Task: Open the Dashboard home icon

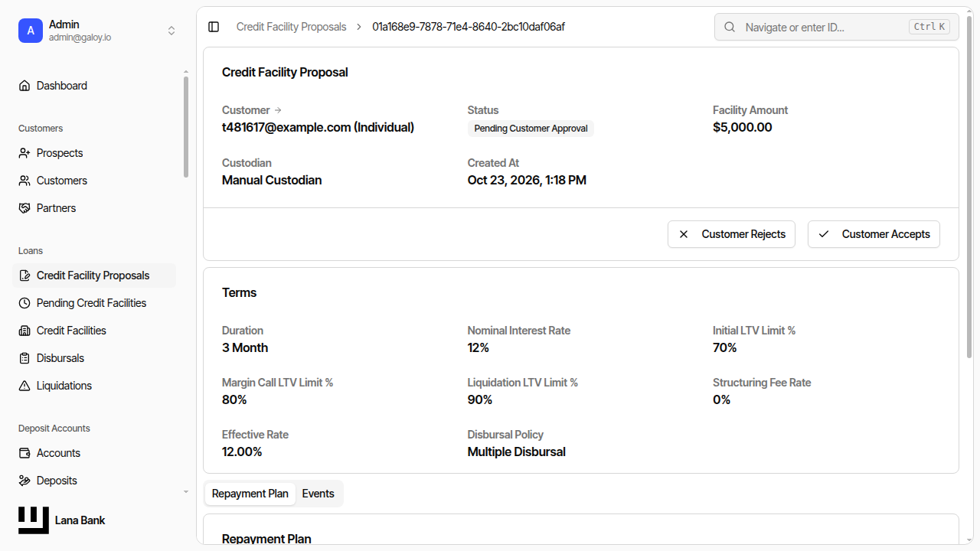Action: tap(24, 86)
